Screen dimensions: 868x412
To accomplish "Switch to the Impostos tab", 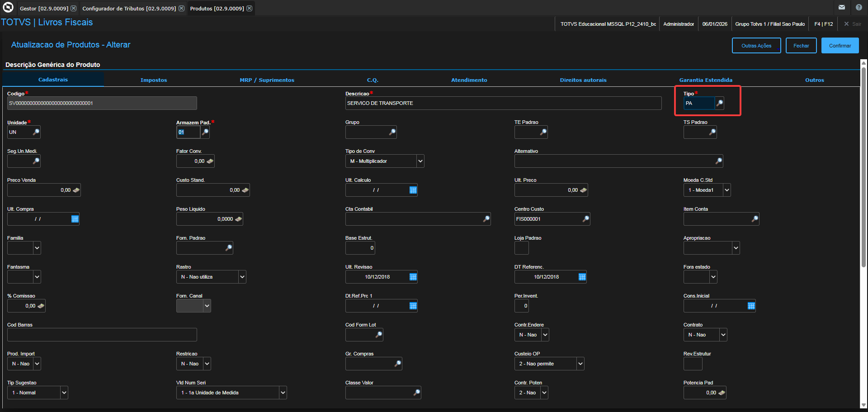I will click(154, 80).
